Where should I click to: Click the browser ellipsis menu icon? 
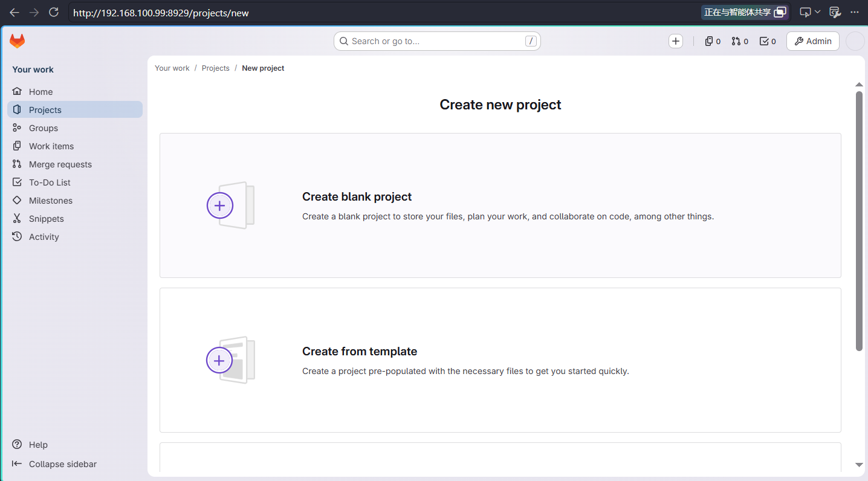855,12
